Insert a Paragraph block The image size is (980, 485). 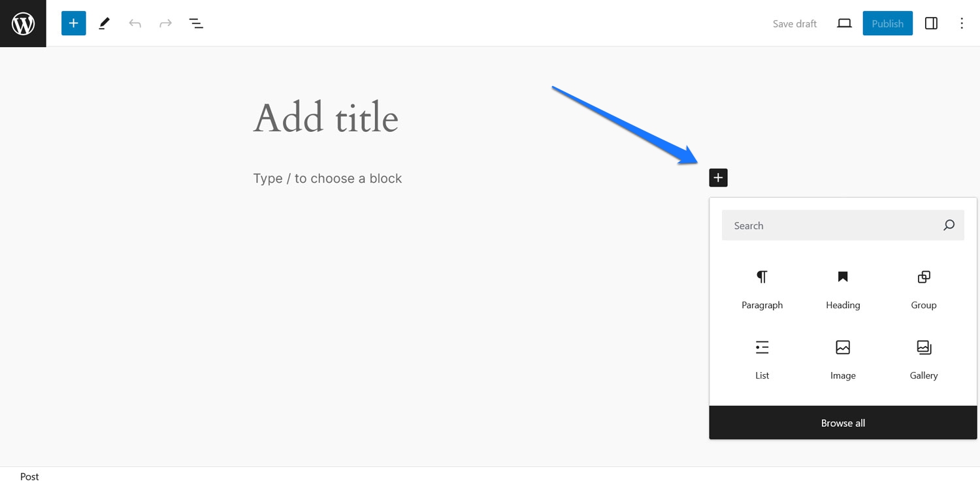click(762, 287)
